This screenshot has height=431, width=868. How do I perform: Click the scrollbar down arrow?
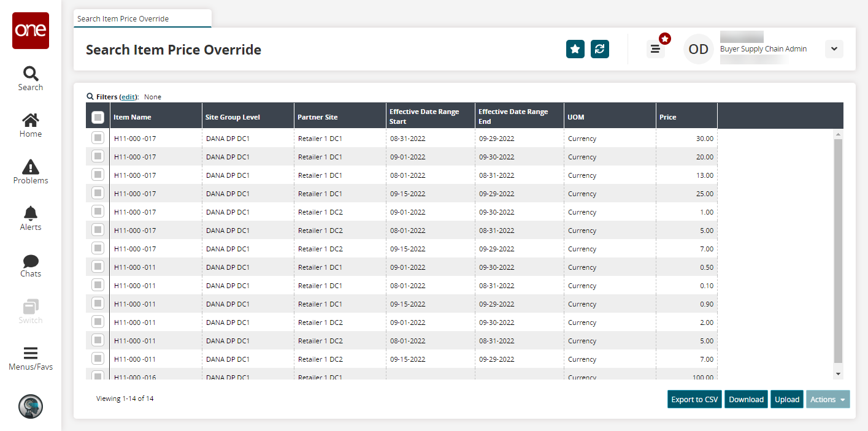click(838, 373)
